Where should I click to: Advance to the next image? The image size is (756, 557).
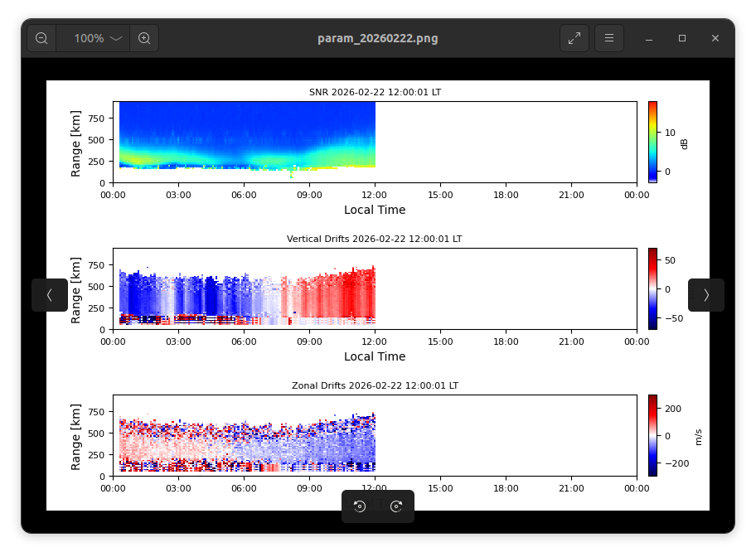click(x=706, y=295)
